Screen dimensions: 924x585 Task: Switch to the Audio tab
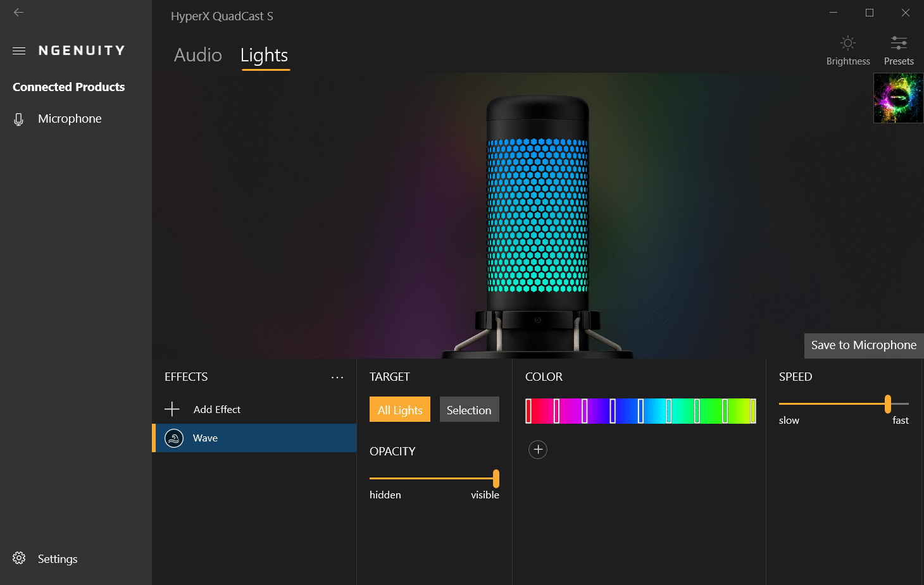pos(198,56)
